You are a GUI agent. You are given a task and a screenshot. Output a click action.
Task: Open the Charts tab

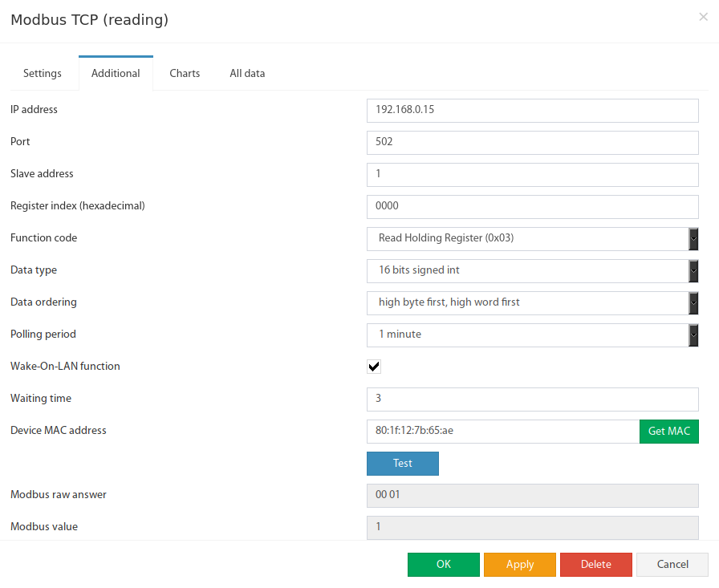coord(185,73)
